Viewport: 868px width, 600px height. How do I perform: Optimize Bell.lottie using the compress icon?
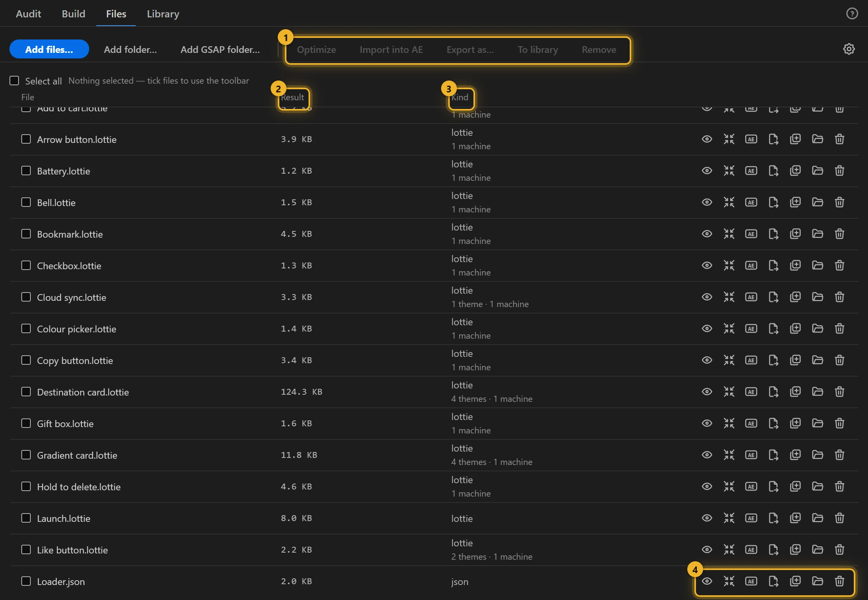[729, 202]
